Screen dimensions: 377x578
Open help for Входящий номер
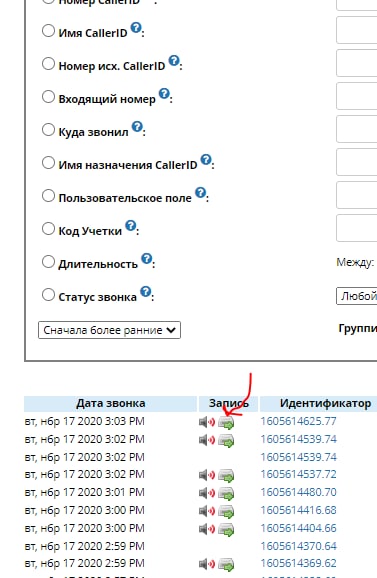coord(164,93)
